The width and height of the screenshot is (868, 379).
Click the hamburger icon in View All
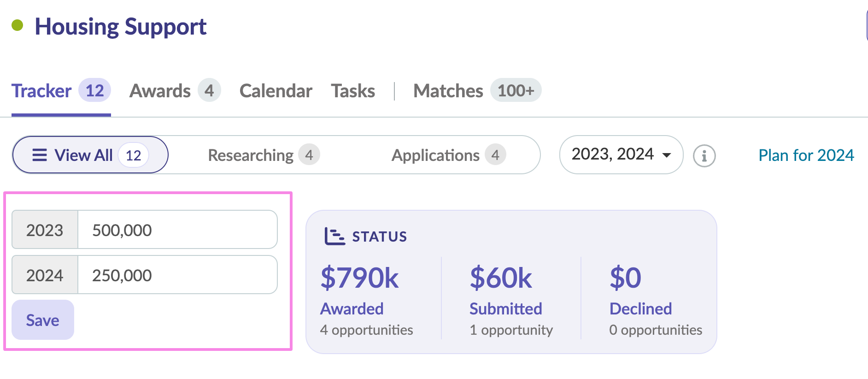[40, 155]
